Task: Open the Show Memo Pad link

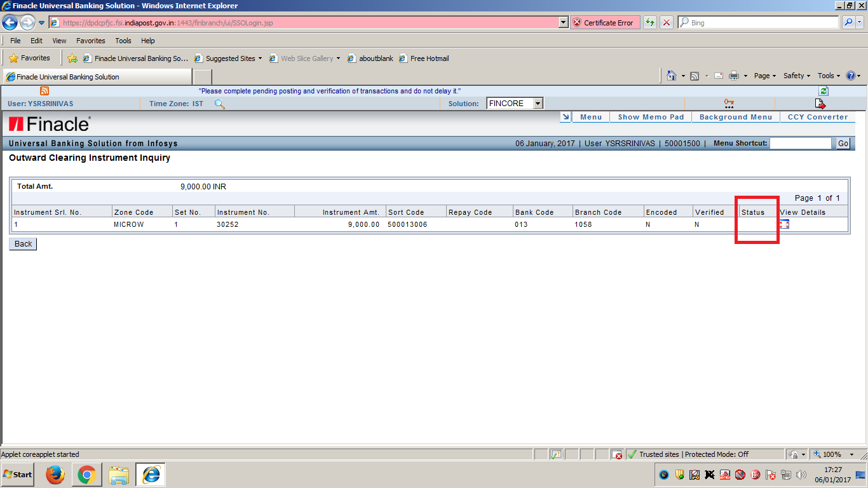Action: [x=651, y=116]
